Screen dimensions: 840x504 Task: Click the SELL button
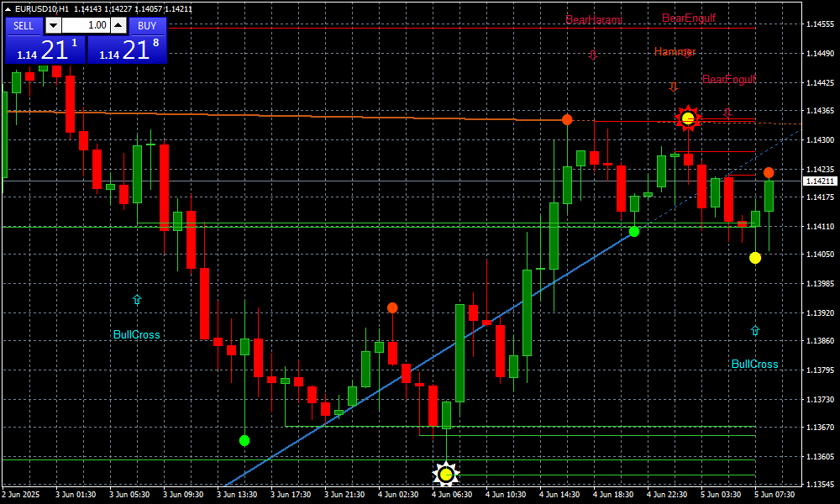tap(24, 25)
